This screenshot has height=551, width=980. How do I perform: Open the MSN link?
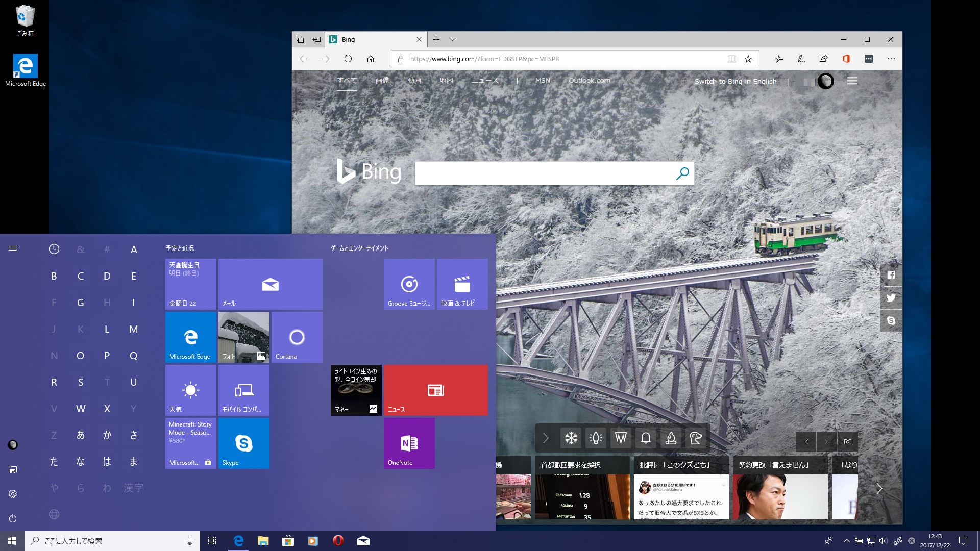pos(543,80)
